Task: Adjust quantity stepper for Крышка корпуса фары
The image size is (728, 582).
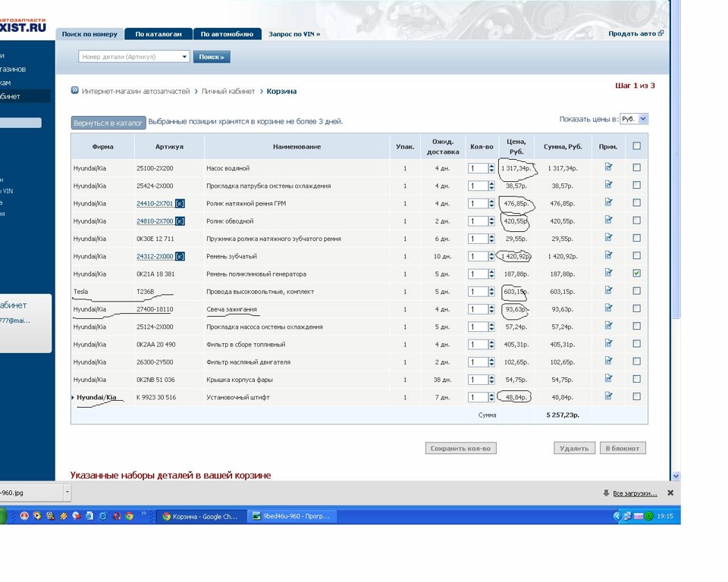Action: 491,380
